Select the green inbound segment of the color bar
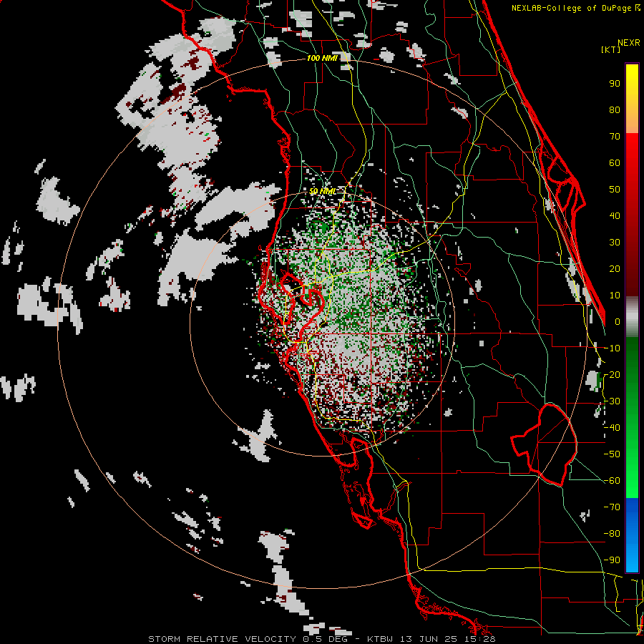644x644 pixels. point(632,418)
